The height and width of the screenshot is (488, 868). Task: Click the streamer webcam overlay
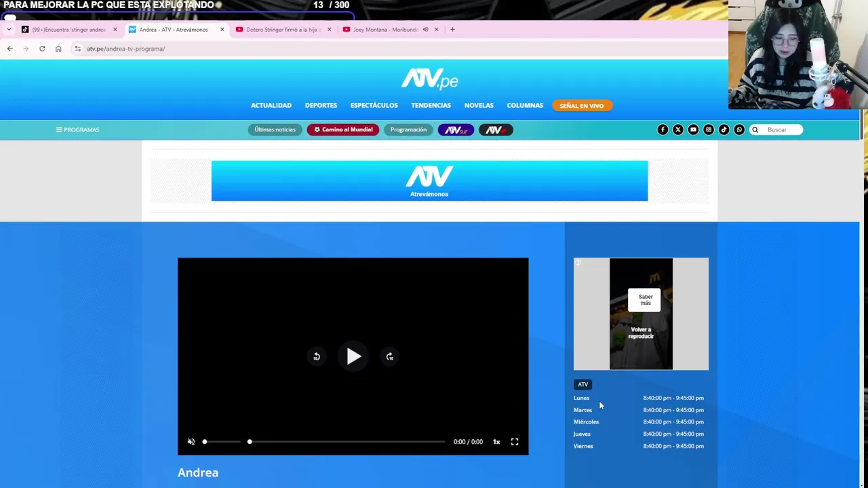(798, 54)
